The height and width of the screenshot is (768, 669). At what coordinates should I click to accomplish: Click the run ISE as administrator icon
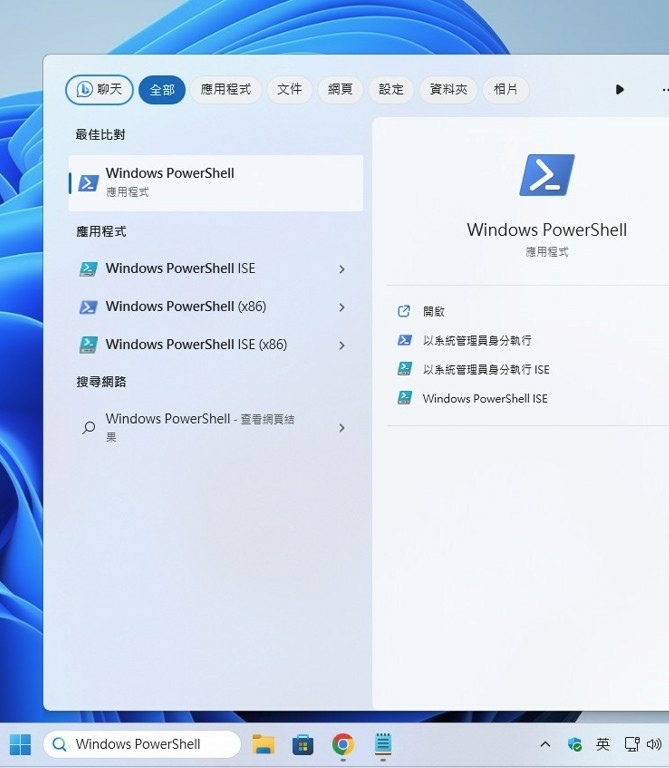click(405, 369)
